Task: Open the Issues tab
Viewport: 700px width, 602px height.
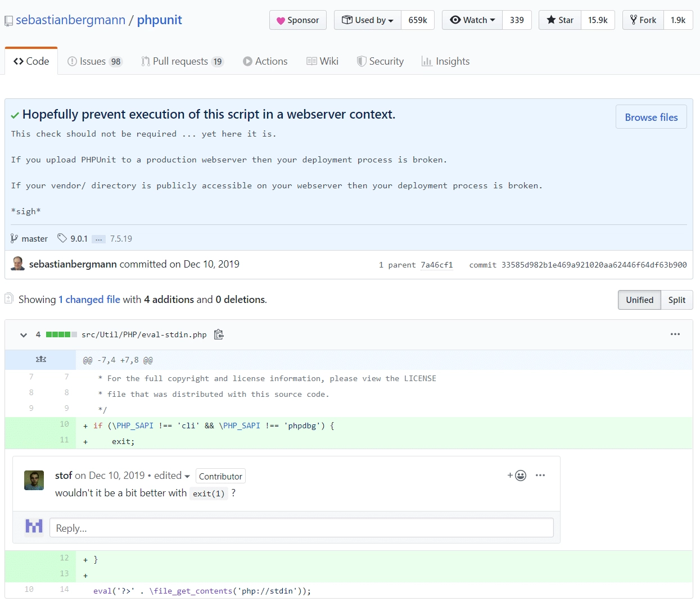Action: pos(94,61)
